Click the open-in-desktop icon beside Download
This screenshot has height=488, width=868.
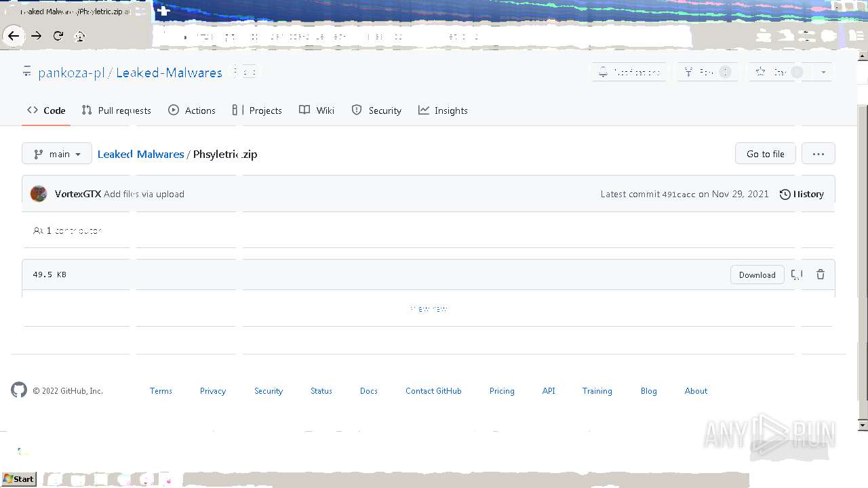tap(797, 274)
